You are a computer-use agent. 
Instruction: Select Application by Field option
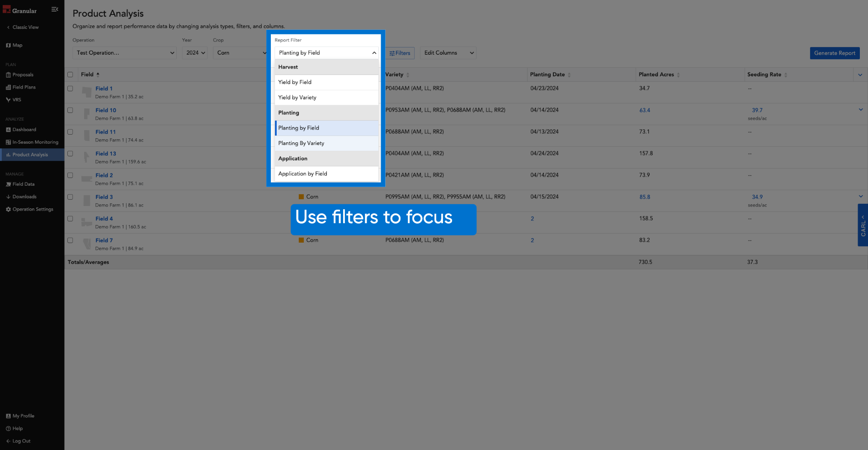(x=326, y=174)
